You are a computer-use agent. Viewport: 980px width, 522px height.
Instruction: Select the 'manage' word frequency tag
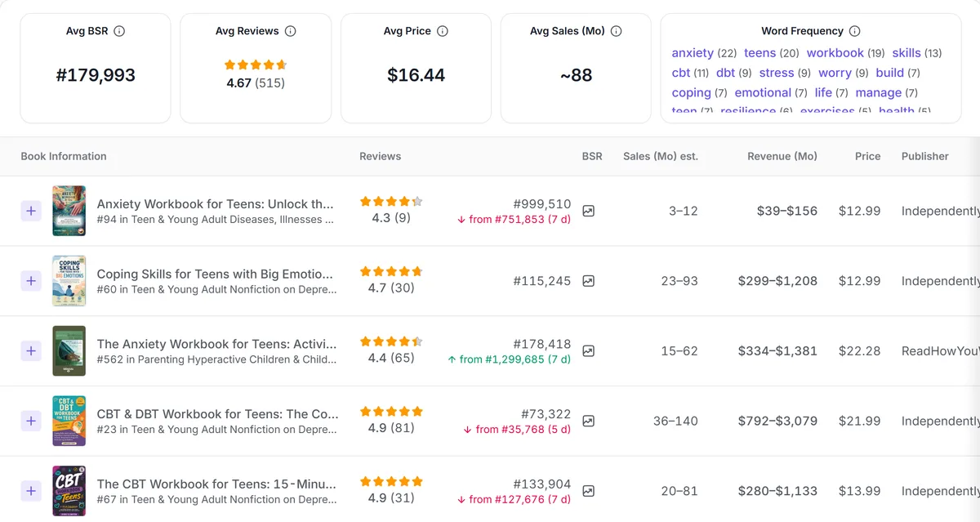pos(878,93)
